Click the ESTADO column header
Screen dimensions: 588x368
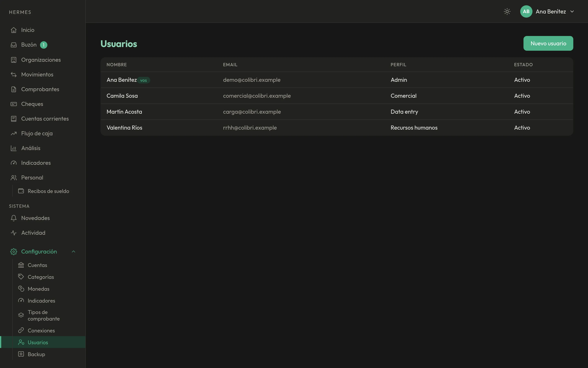[523, 65]
